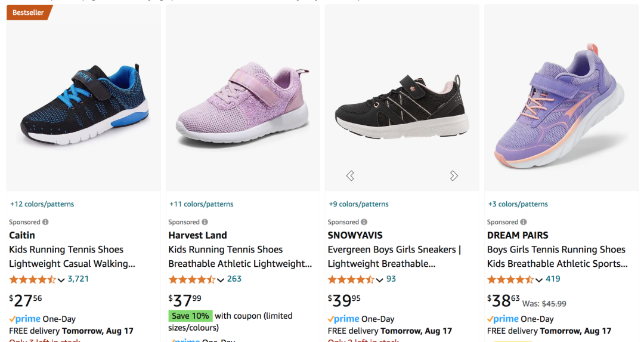Click the Sponsored info icon for DREAM PAIRS

click(x=523, y=222)
